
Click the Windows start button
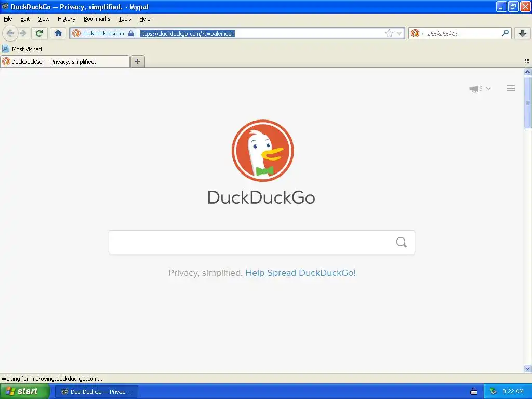[x=25, y=392]
